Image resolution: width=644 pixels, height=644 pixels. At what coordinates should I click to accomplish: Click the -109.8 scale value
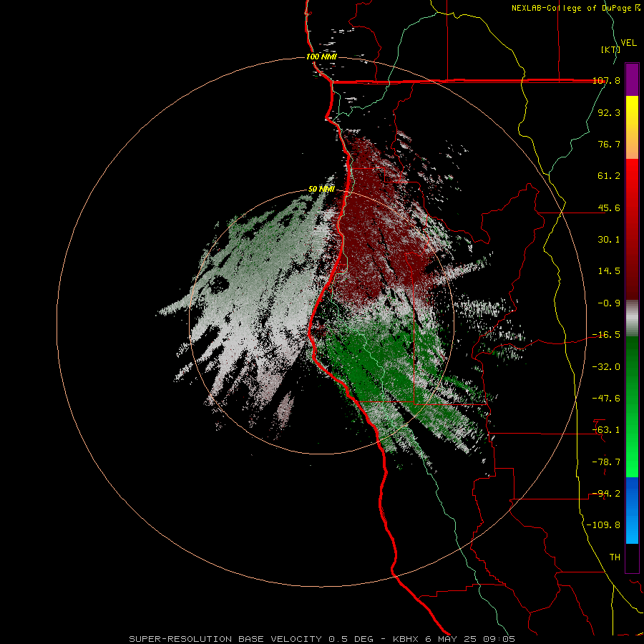point(604,525)
